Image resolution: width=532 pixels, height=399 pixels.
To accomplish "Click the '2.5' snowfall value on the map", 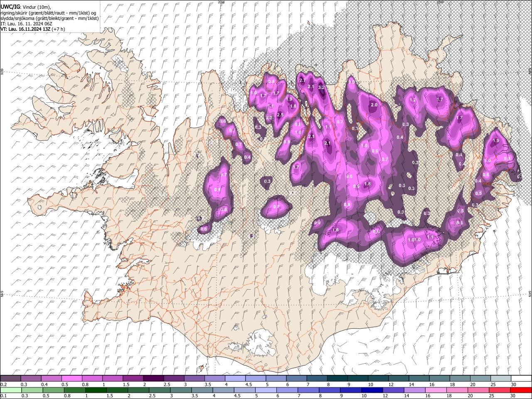I will (280, 115).
